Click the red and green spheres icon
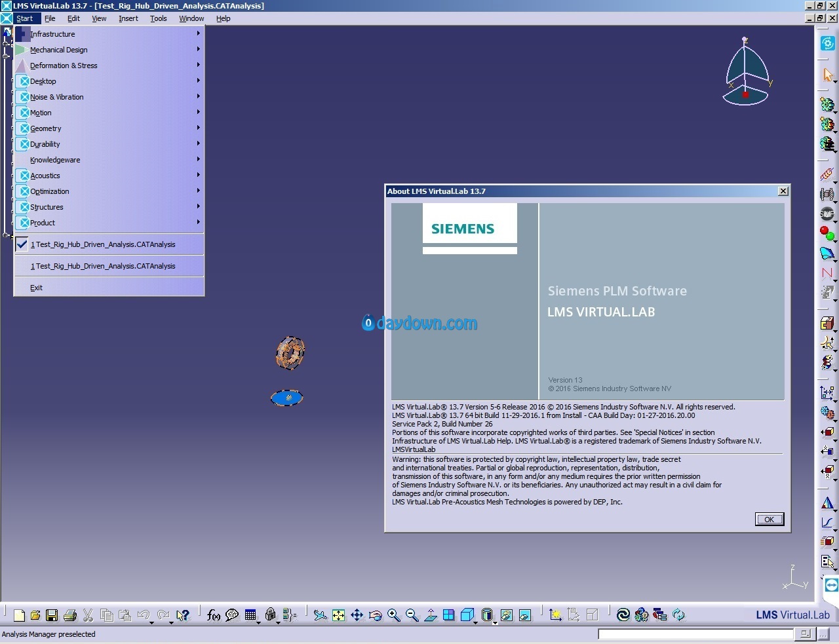The height and width of the screenshot is (644, 839). 827,233
